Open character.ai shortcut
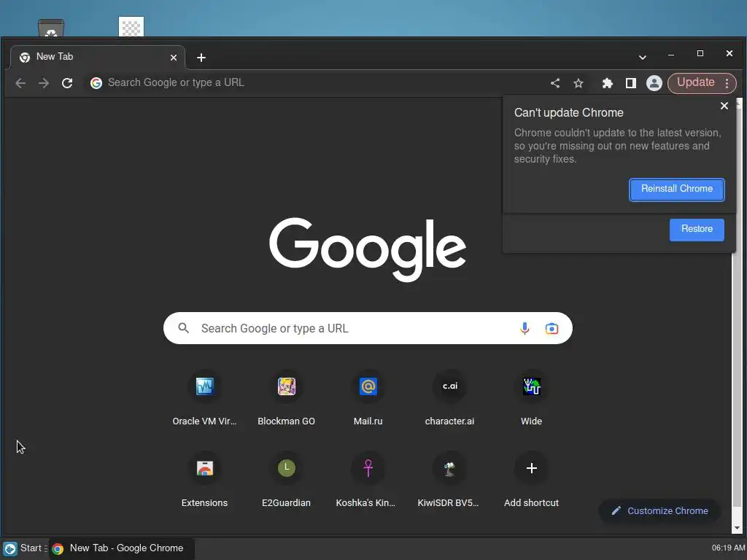The image size is (747, 560). (449, 399)
